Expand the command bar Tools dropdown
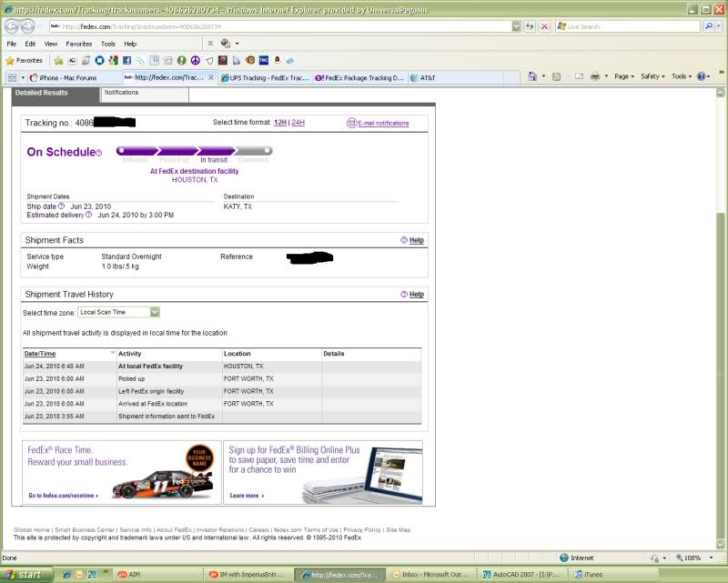This screenshot has height=583, width=728. [681, 76]
